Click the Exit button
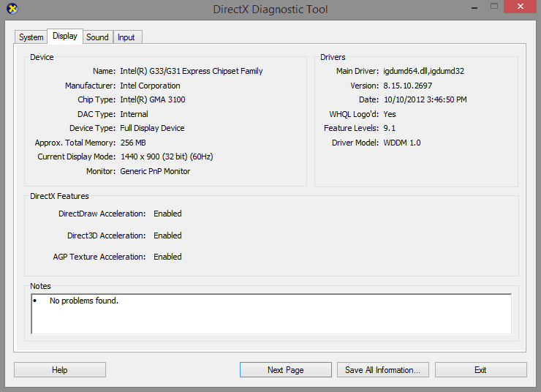This screenshot has height=392, width=541. pos(480,370)
